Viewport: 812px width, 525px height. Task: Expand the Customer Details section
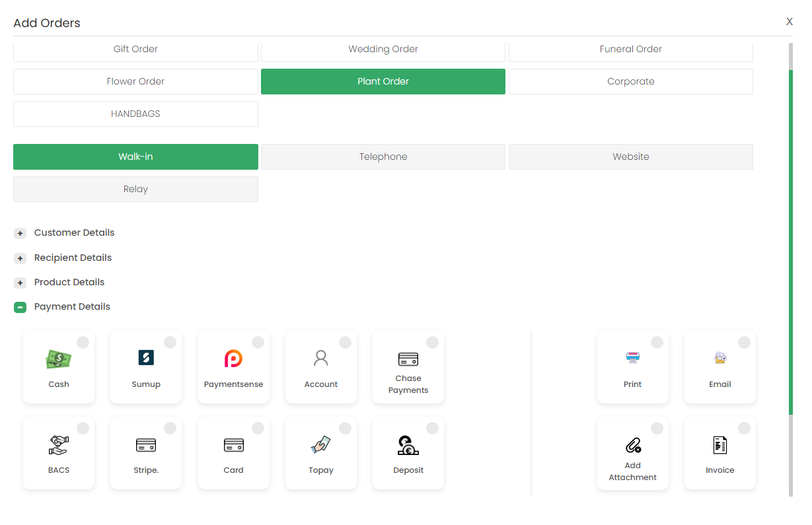tap(20, 232)
